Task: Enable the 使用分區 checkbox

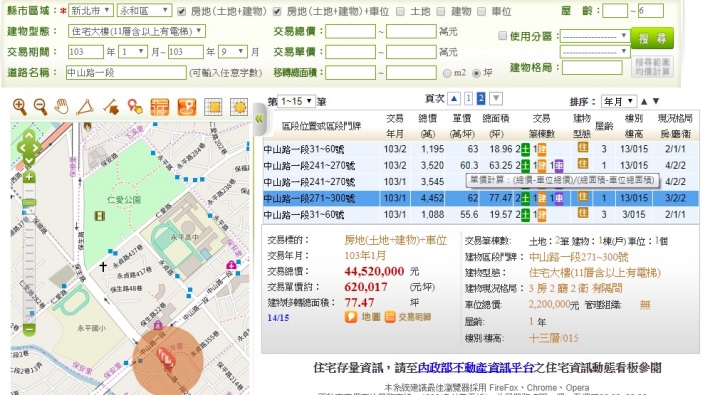Action: coord(503,35)
